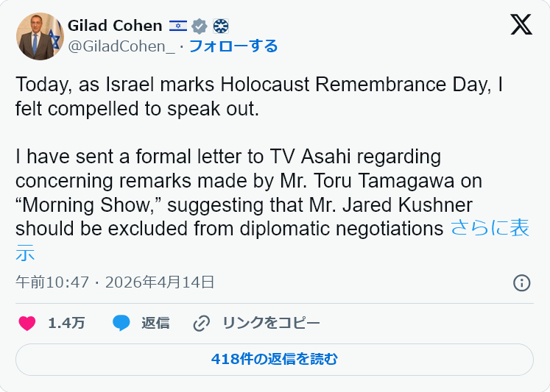Click the reply speech bubble icon

pos(121,323)
